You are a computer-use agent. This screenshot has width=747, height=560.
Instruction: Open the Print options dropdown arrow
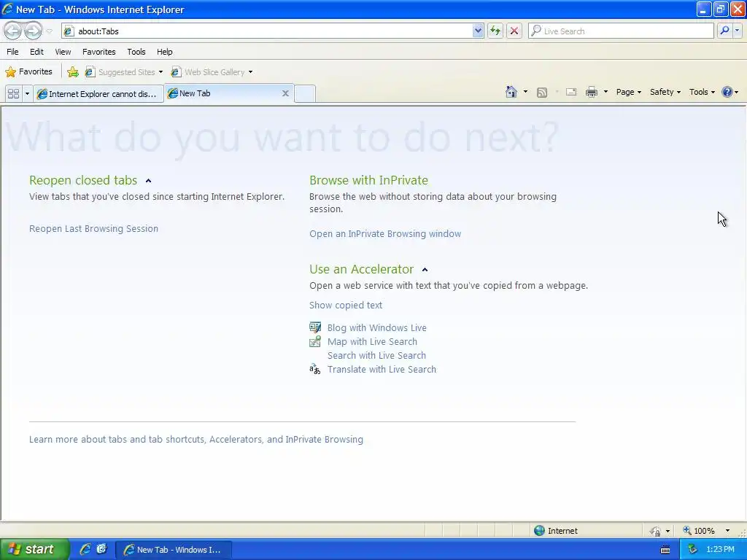(x=606, y=92)
